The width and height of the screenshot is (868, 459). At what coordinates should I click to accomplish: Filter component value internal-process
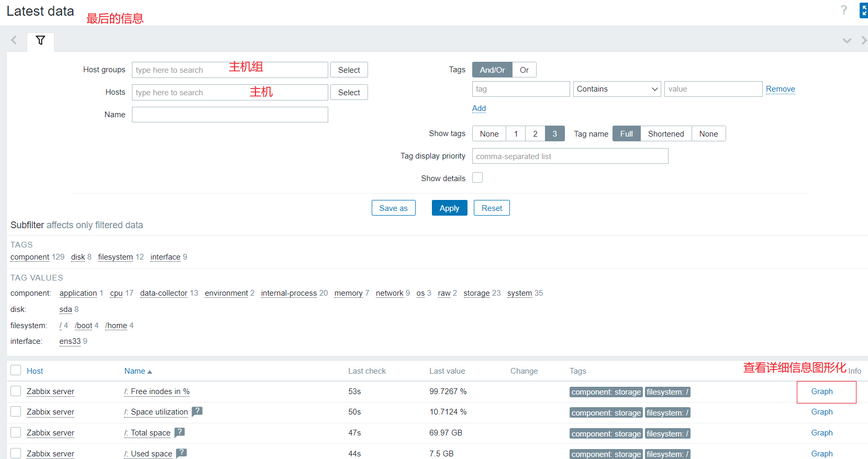click(289, 293)
